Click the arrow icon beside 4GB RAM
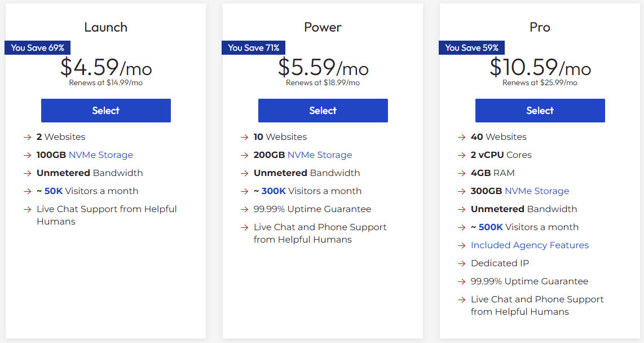 [462, 173]
